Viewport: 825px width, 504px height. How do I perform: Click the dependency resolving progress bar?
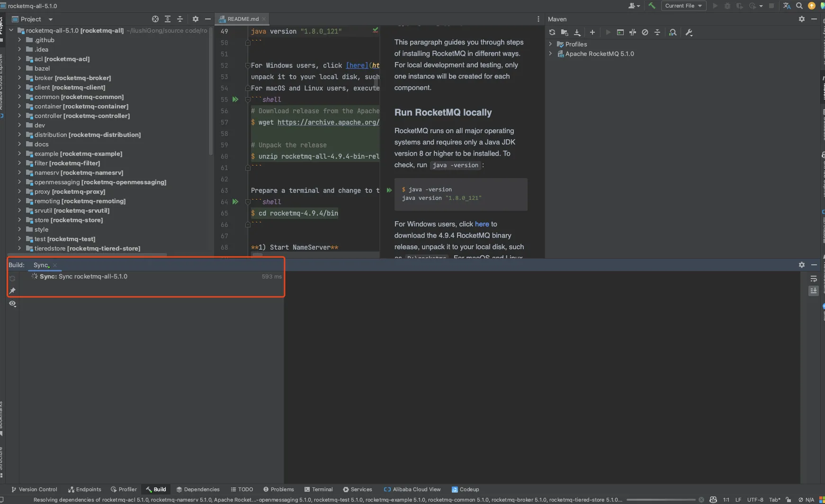pyautogui.click(x=661, y=500)
